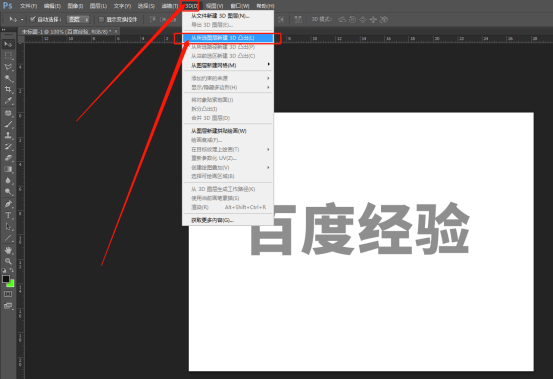Click the 3D pan mode icon
553x379 pixels.
pyautogui.click(x=363, y=19)
